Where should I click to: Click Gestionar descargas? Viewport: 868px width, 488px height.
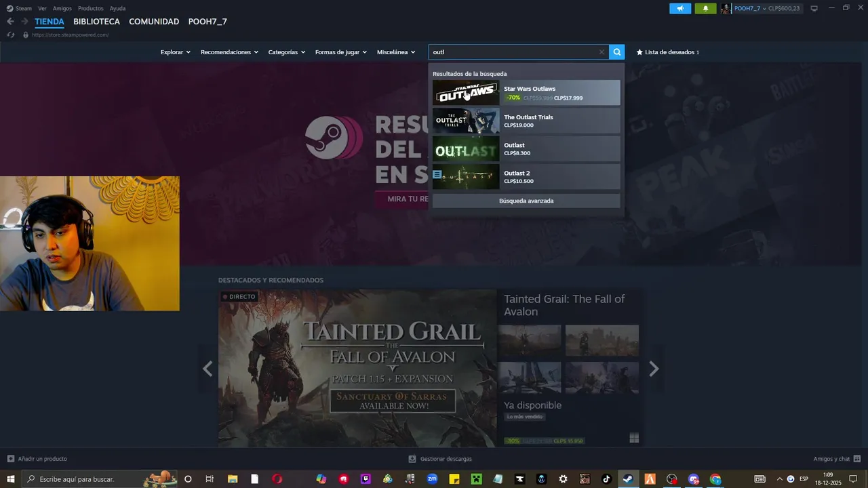coord(446,459)
